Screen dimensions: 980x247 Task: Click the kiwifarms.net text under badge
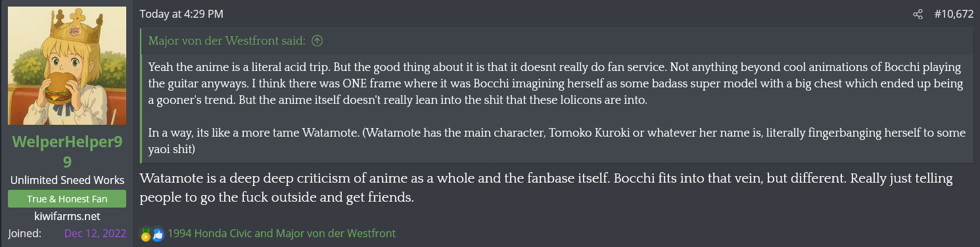(67, 216)
